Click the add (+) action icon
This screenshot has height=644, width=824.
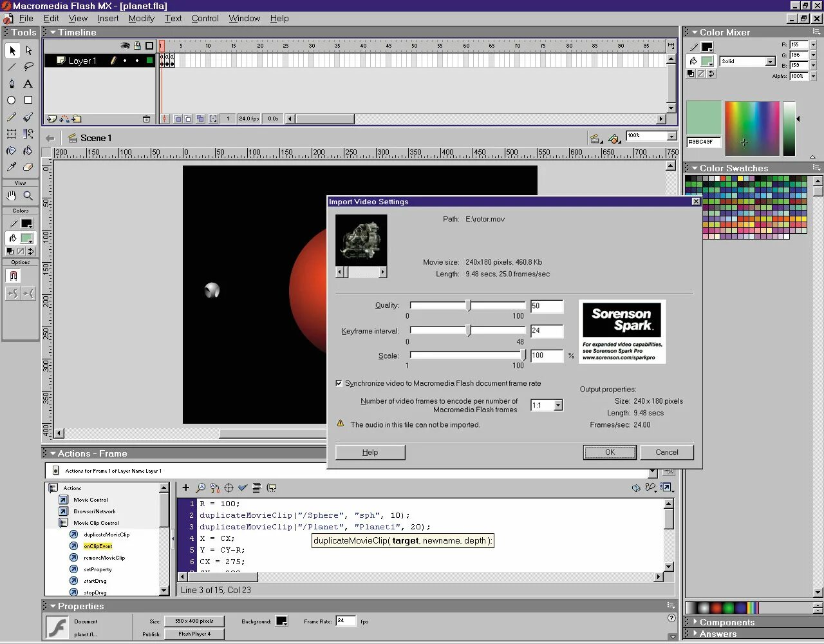(x=186, y=488)
